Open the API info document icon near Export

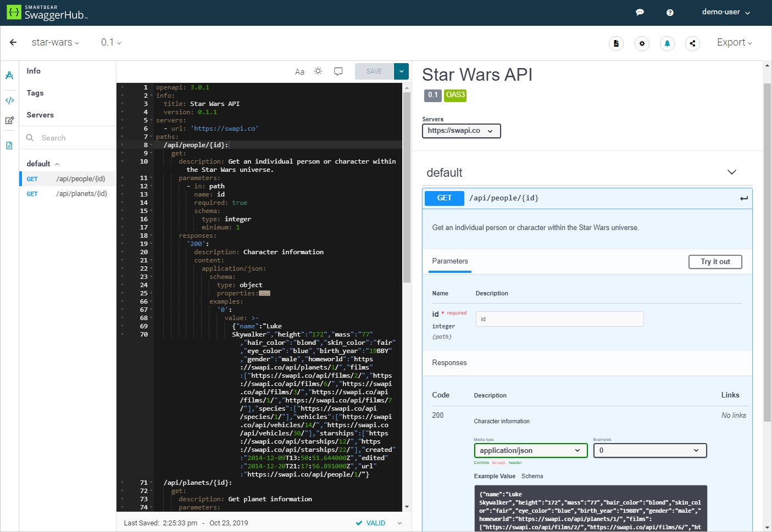pyautogui.click(x=616, y=43)
